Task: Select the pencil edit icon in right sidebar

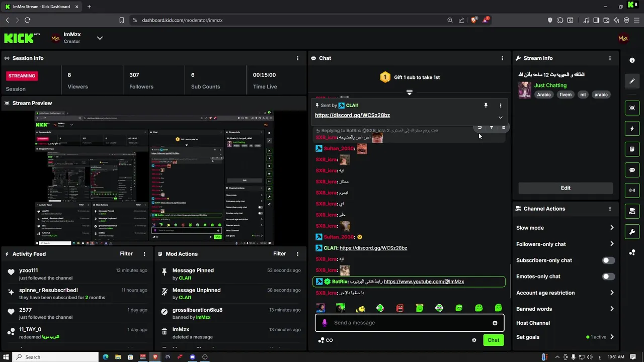Action: [632, 81]
